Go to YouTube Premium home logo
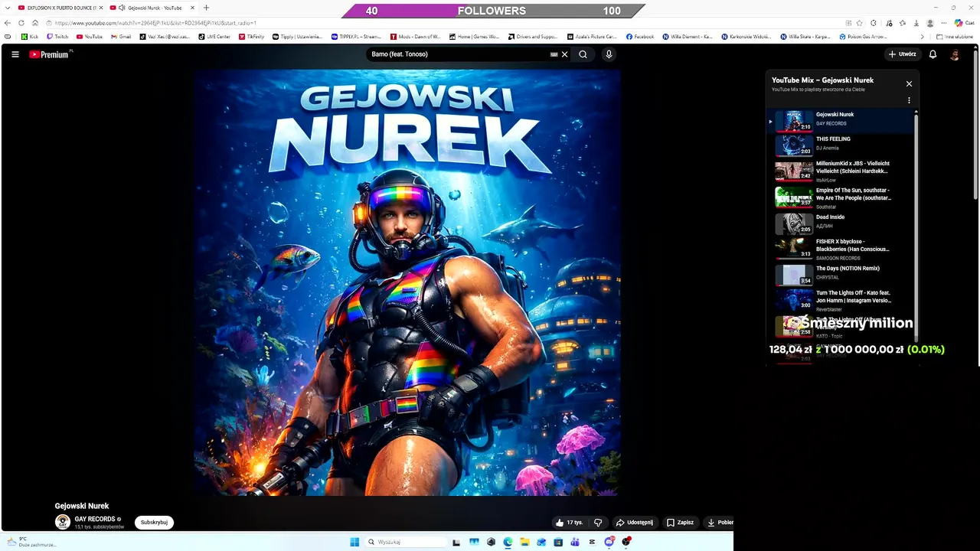Image resolution: width=980 pixels, height=551 pixels. pyautogui.click(x=51, y=54)
